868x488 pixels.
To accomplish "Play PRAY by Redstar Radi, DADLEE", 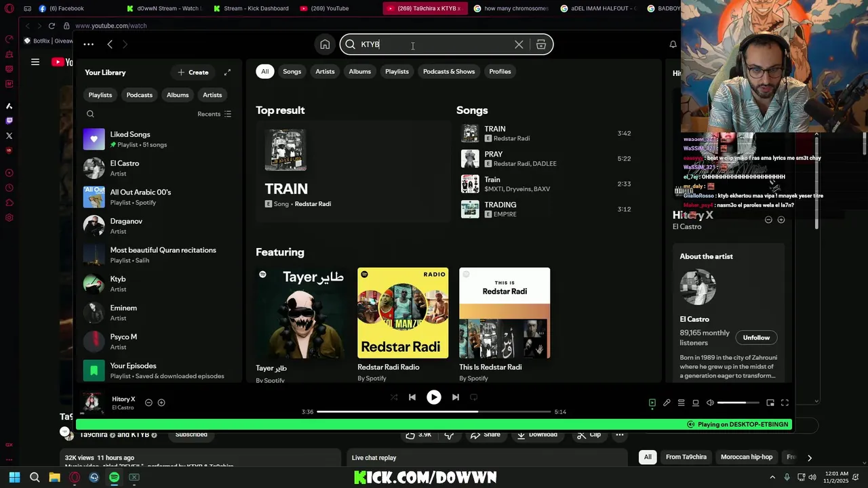I will click(548, 159).
